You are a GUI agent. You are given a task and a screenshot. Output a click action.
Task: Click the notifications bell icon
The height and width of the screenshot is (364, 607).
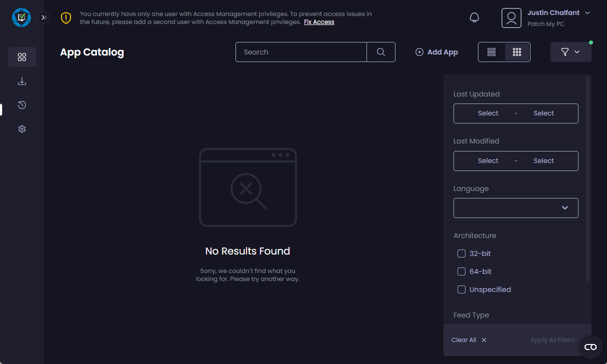(x=474, y=17)
